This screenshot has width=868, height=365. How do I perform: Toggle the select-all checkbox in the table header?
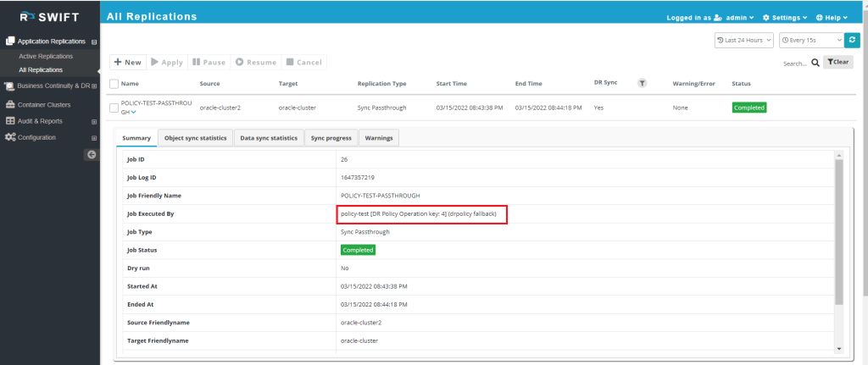114,84
